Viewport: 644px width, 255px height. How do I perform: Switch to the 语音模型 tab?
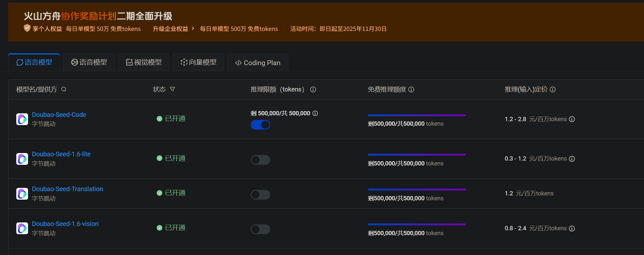[89, 62]
